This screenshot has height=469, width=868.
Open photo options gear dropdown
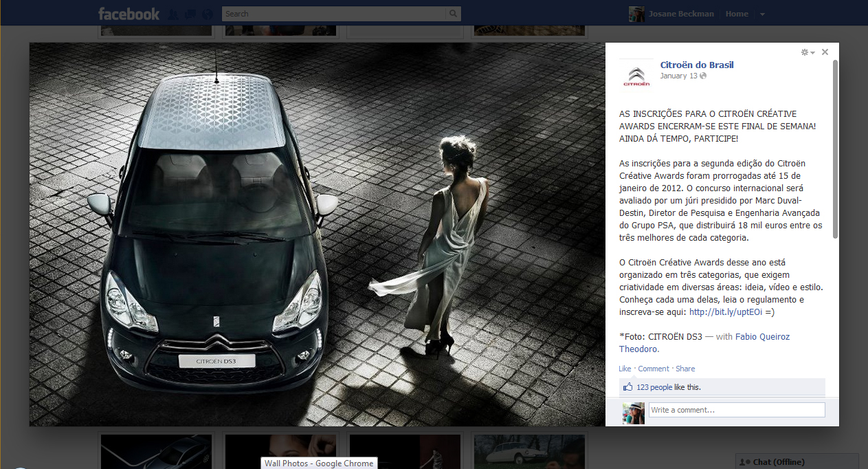pos(808,52)
